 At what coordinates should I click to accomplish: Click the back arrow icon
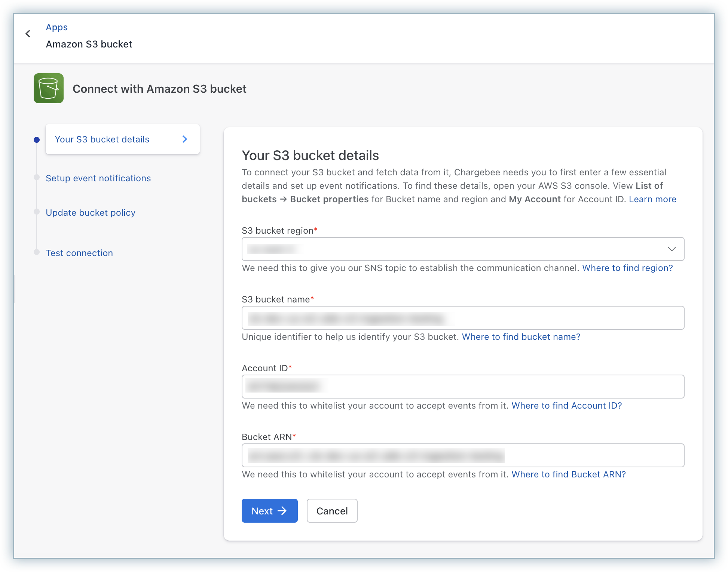[28, 34]
